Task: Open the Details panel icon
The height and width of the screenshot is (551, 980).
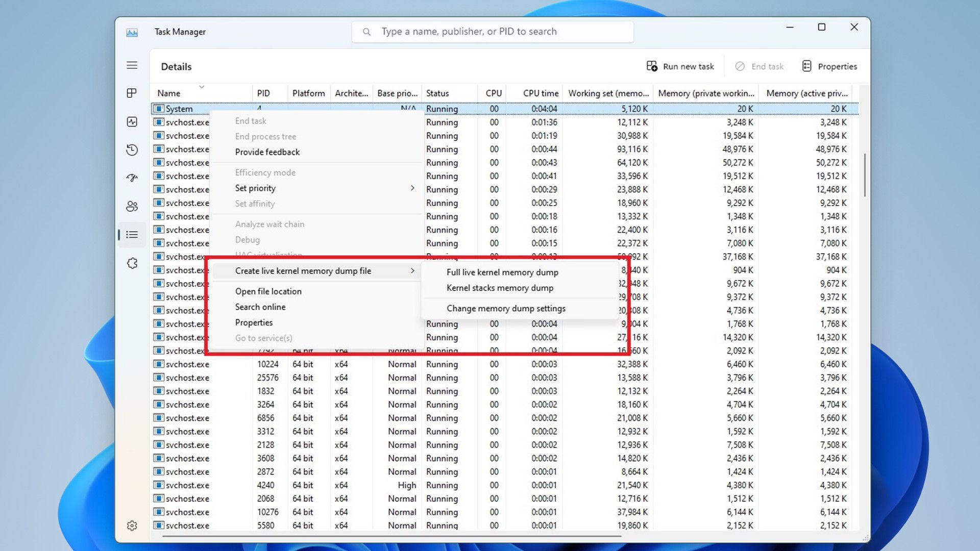Action: [133, 234]
